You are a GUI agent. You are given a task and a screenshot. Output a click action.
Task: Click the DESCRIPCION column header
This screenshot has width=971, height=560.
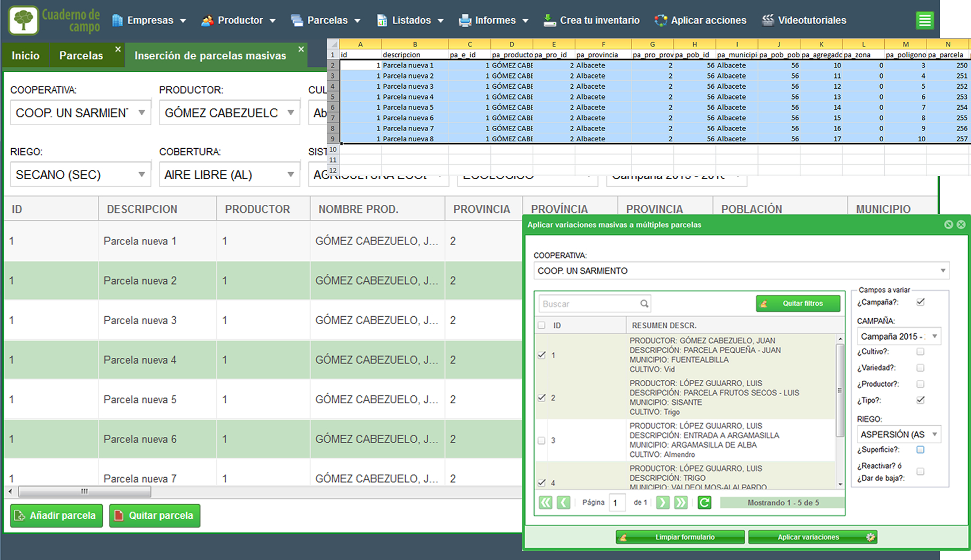pyautogui.click(x=157, y=209)
